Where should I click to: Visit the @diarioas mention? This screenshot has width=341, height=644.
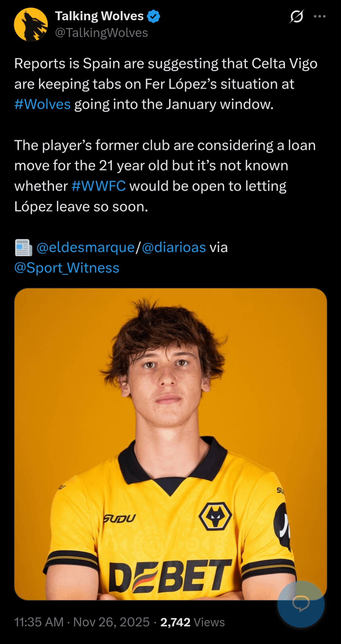pos(174,248)
